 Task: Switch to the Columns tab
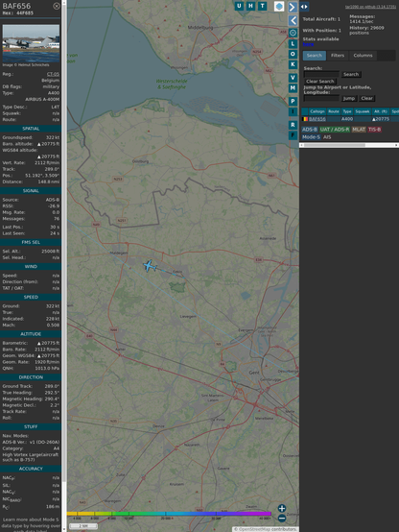coord(363,56)
